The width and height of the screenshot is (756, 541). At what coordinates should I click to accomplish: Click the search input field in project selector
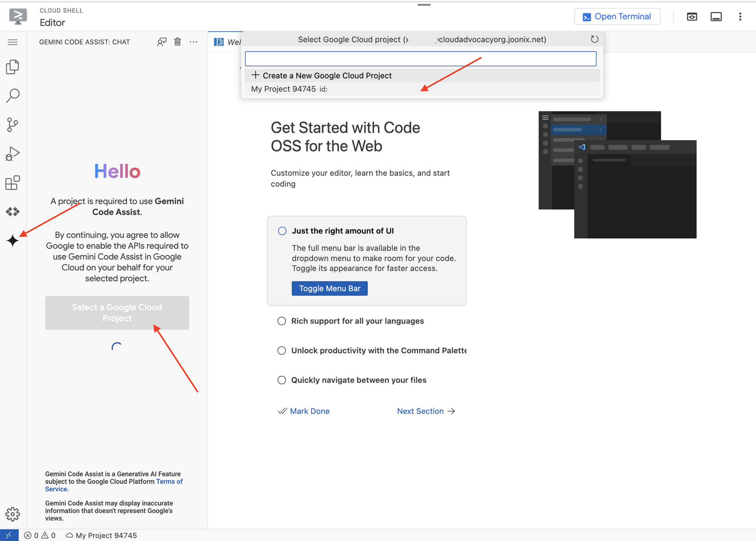point(421,59)
